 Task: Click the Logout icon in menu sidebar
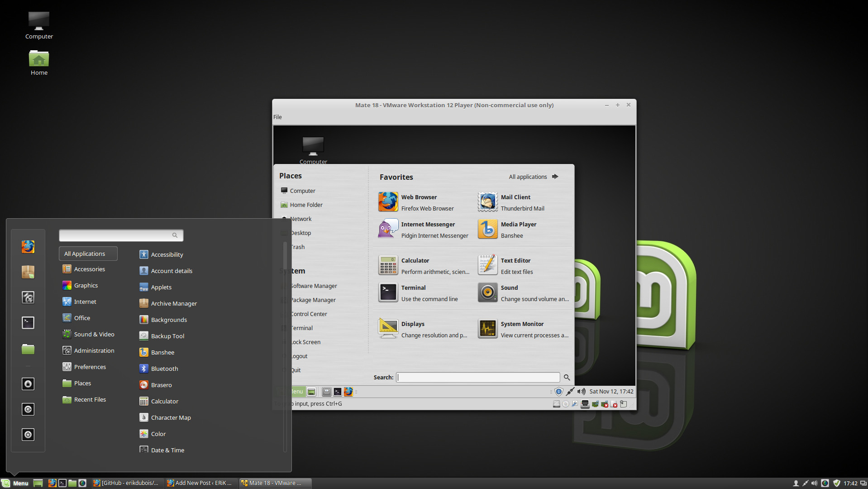click(28, 409)
